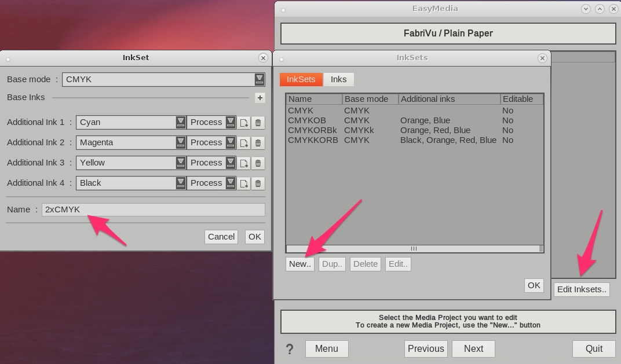Open the Base mode dropdown

pos(259,79)
